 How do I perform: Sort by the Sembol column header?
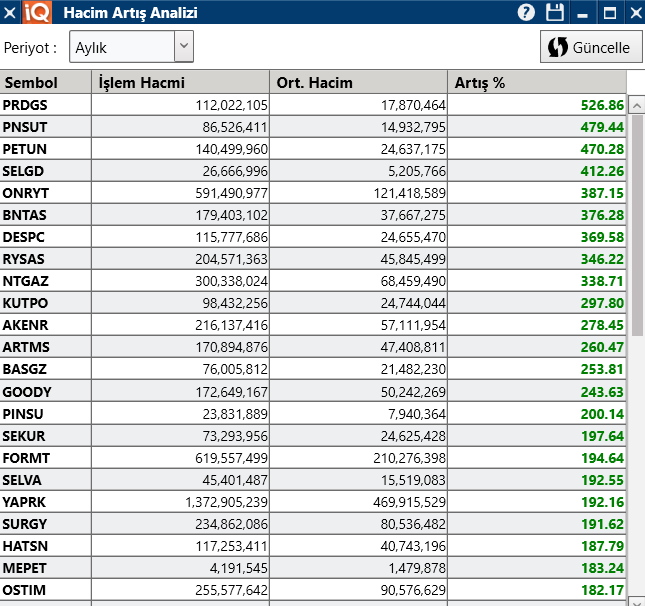point(45,82)
